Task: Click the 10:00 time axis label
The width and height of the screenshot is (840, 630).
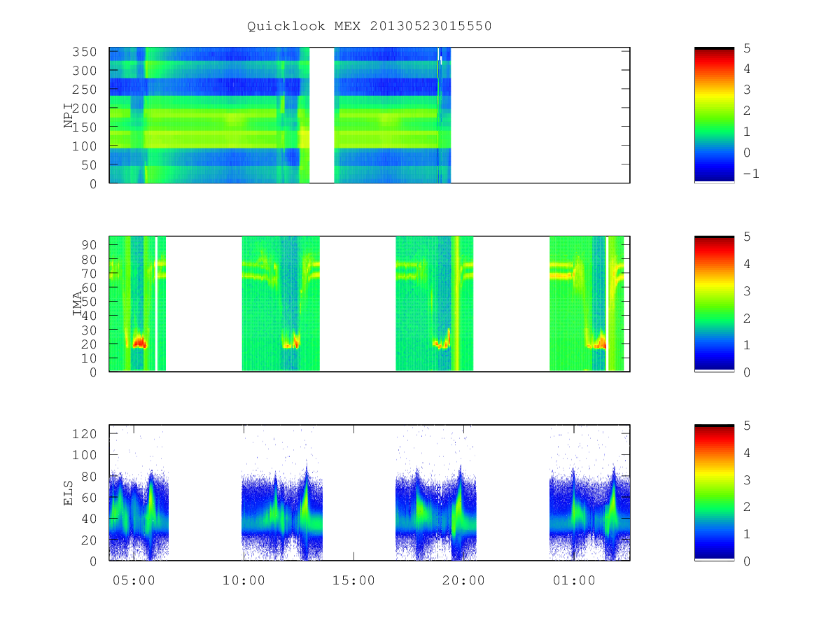Action: 244,580
